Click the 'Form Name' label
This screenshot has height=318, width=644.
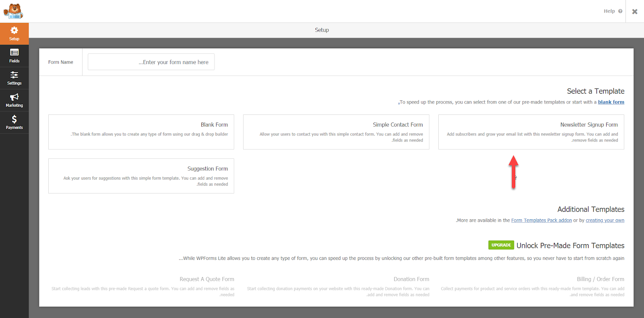pyautogui.click(x=61, y=62)
